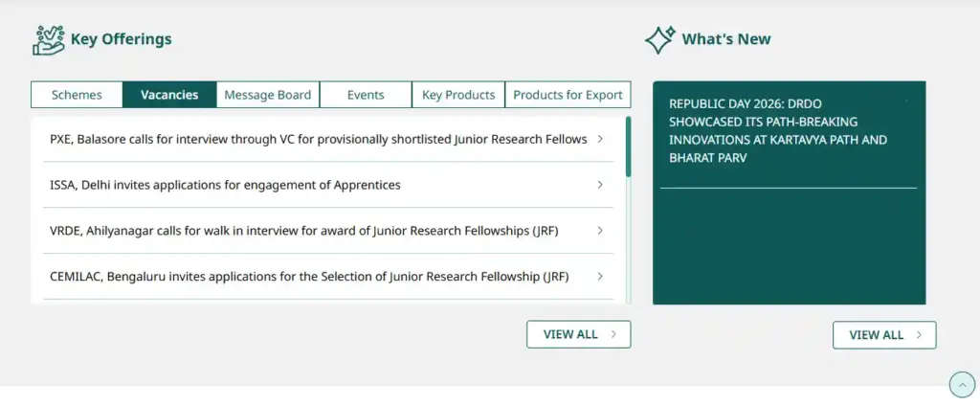
Task: Click the vacancies list vertical scrollbar
Action: 628,147
